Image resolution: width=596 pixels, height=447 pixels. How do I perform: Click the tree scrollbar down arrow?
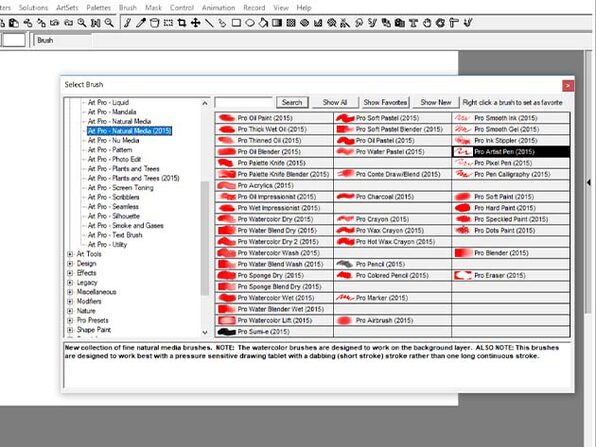tap(205, 333)
